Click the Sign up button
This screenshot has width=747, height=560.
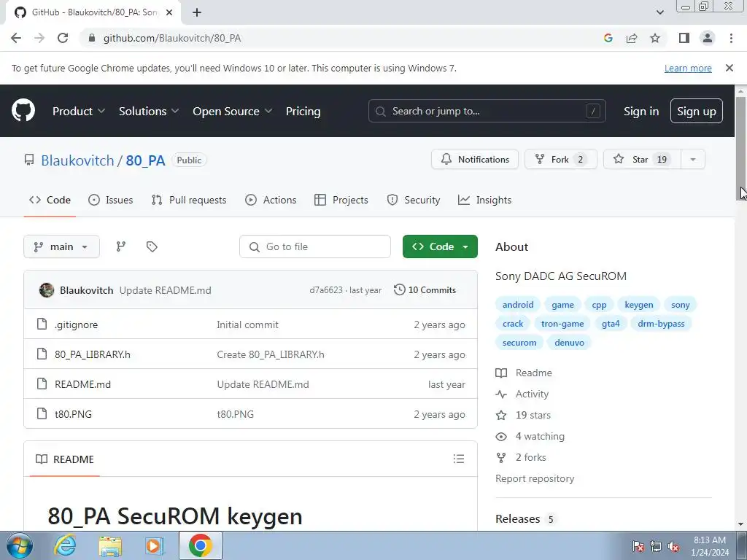click(697, 111)
